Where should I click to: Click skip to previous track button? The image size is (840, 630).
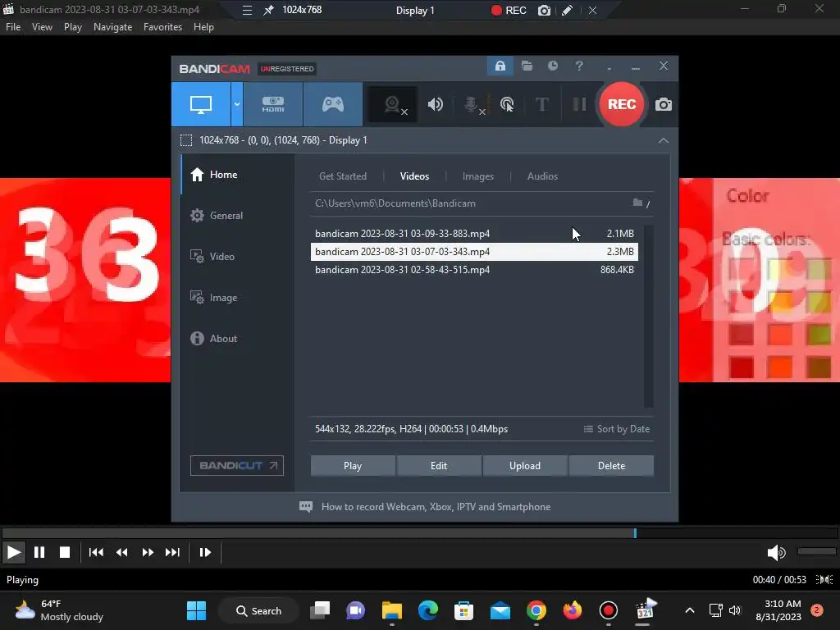point(96,552)
